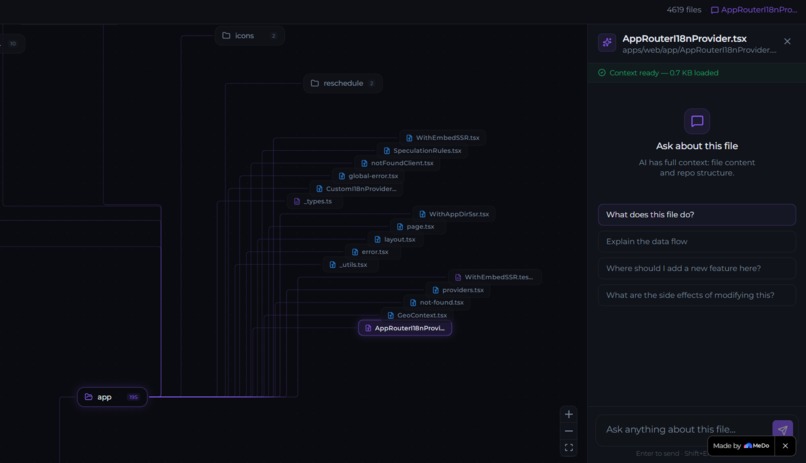Screen dimensions: 806x463
Task: Open the icons folder node
Action: coord(249,35)
